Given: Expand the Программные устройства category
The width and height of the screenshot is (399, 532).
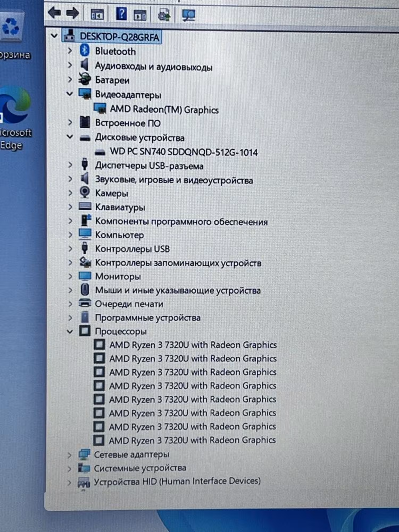Looking at the screenshot, I should [70, 318].
